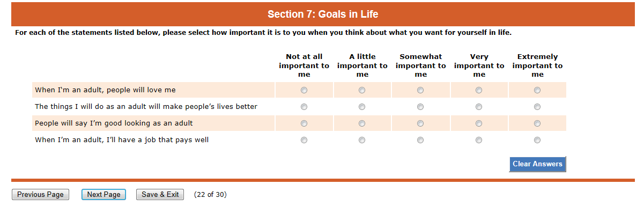
Task: Go to the Next Page
Action: 104,194
